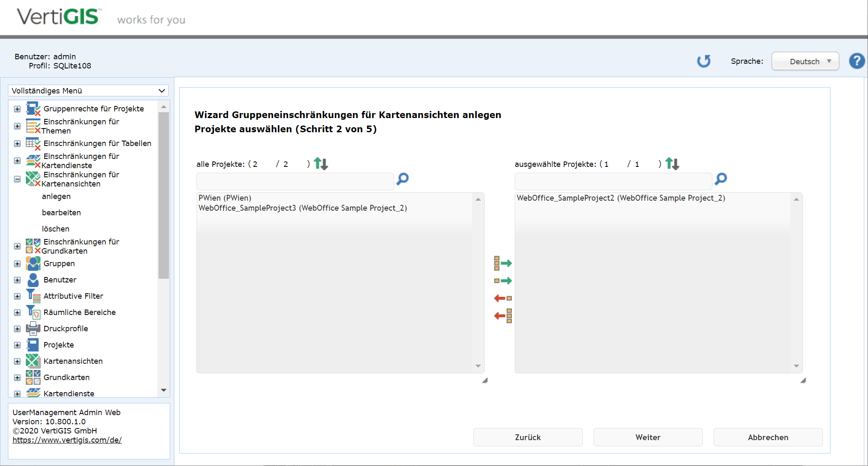Select bearbeiten under Kartenansichten restrictions

click(61, 213)
